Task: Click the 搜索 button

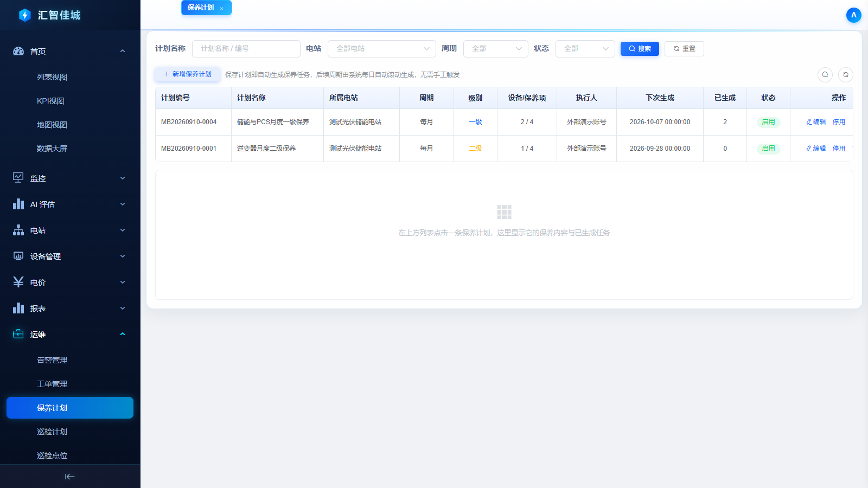Action: pos(640,49)
